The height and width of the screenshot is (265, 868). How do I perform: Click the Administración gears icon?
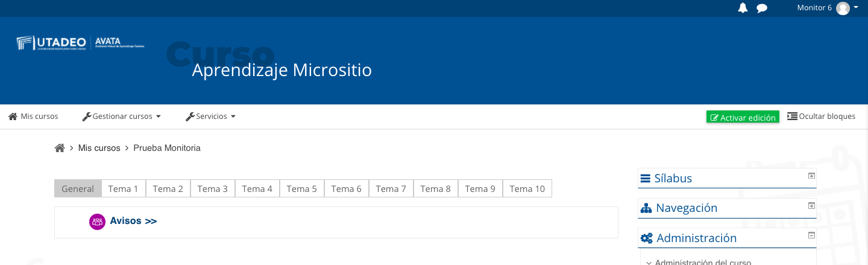pos(646,238)
